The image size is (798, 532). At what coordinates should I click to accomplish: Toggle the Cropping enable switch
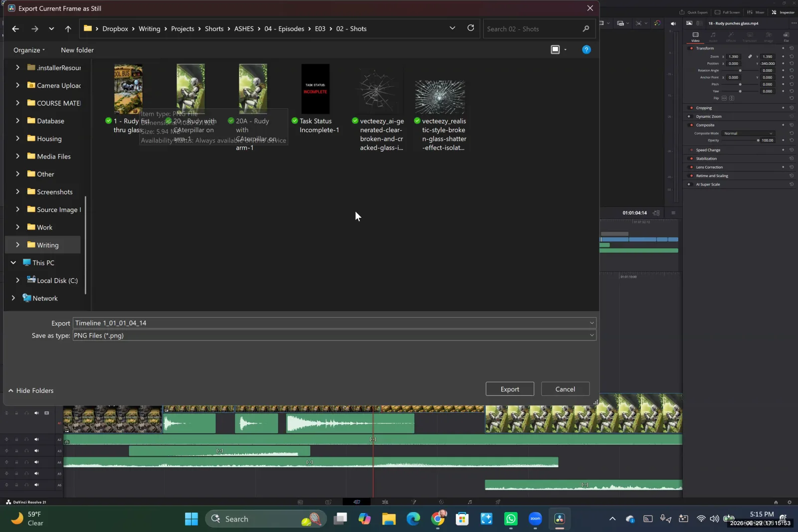[691, 108]
